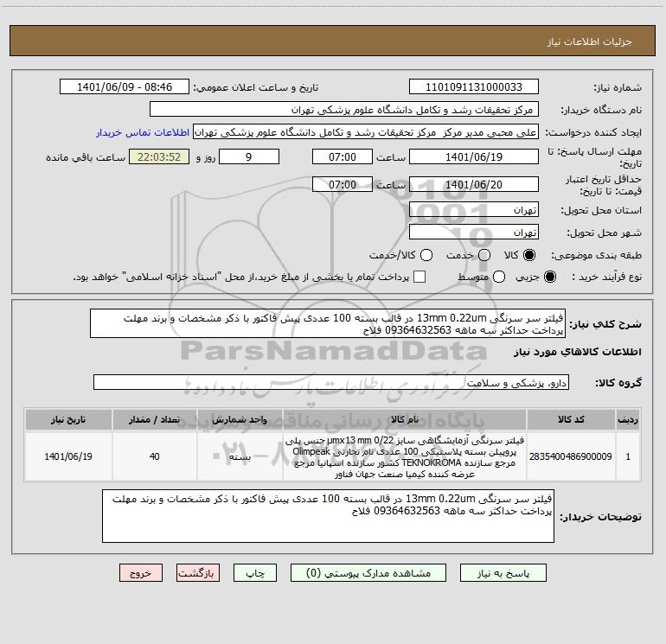The image size is (666, 644).
Task: Click the شرح کلی نیاز description box
Action: (328, 323)
